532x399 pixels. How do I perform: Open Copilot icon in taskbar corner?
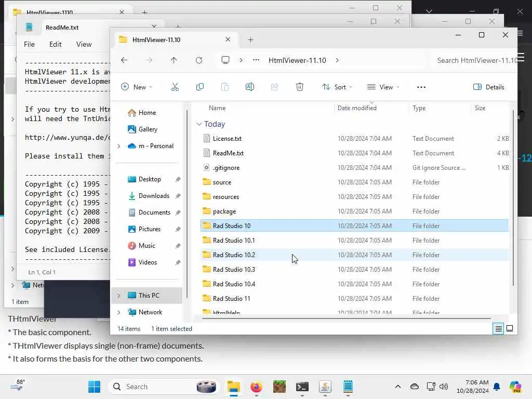pyautogui.click(x=515, y=387)
